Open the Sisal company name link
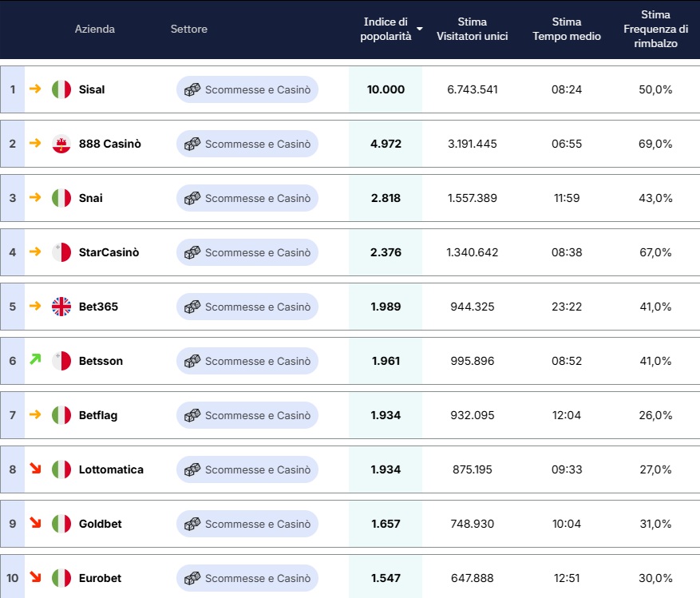This screenshot has width=700, height=598. [92, 89]
